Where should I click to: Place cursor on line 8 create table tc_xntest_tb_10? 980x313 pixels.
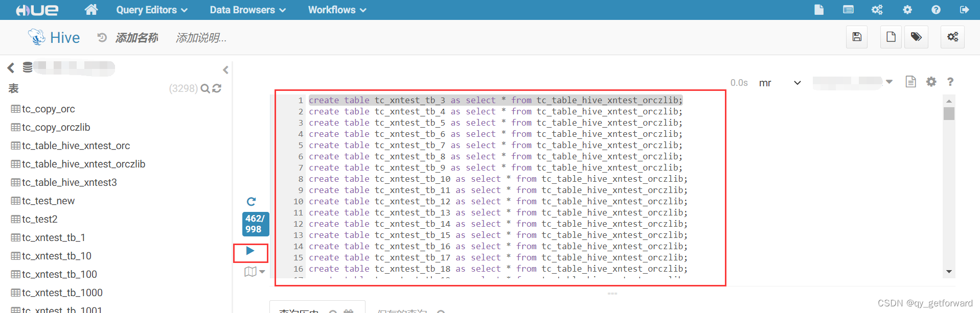click(x=498, y=179)
